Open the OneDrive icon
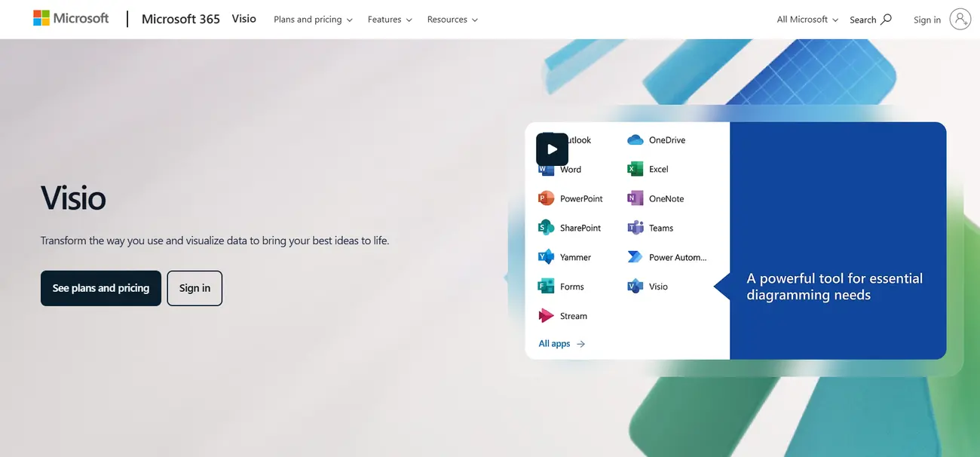The image size is (980, 457). point(635,140)
